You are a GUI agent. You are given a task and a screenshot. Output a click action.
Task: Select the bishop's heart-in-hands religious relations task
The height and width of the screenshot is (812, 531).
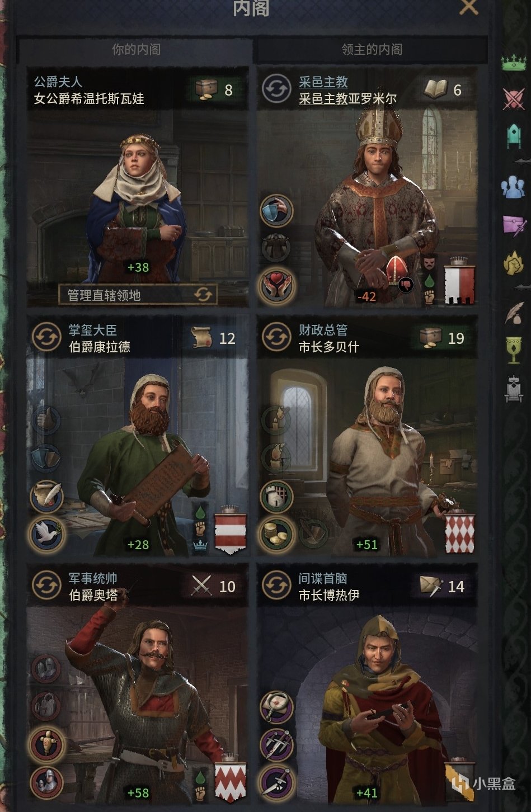(x=276, y=285)
